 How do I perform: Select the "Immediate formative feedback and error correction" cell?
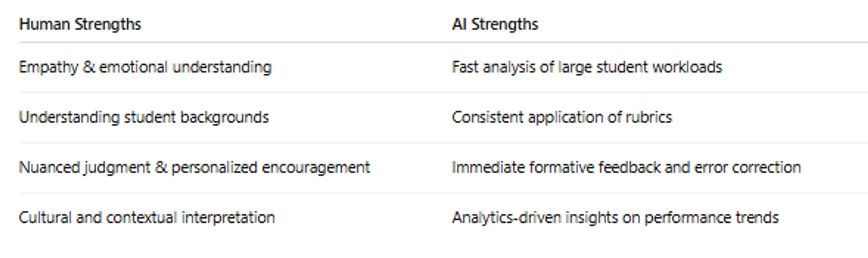click(x=626, y=168)
